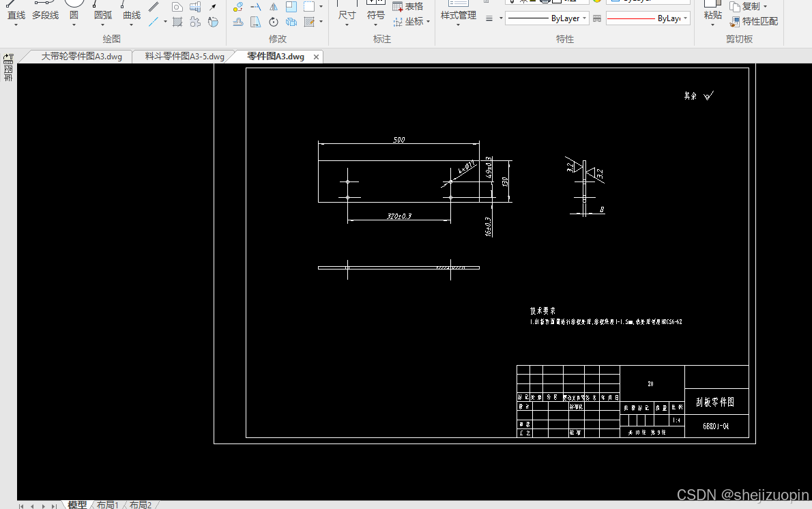Switch to 大带轮零件图A3.dwg tab

(x=81, y=57)
